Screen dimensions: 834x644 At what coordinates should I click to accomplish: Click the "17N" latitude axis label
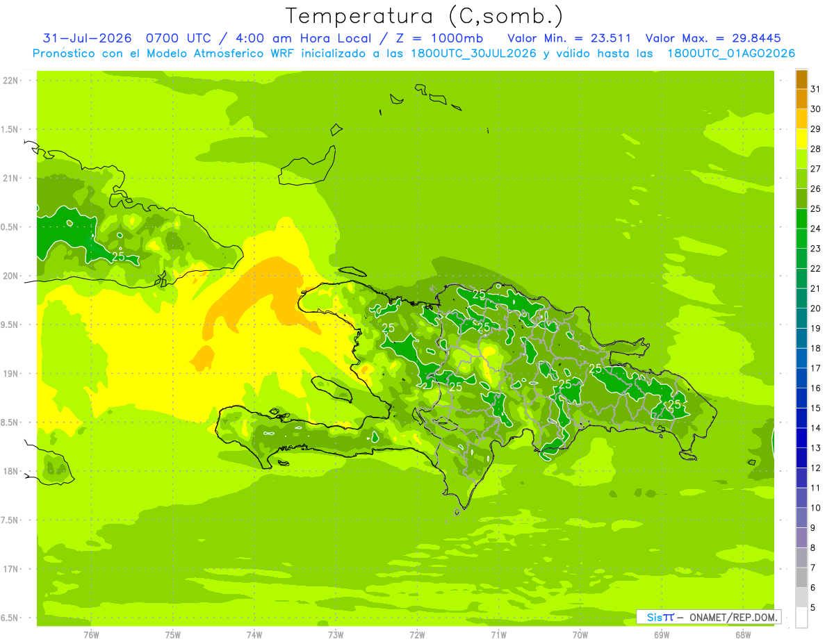point(11,570)
